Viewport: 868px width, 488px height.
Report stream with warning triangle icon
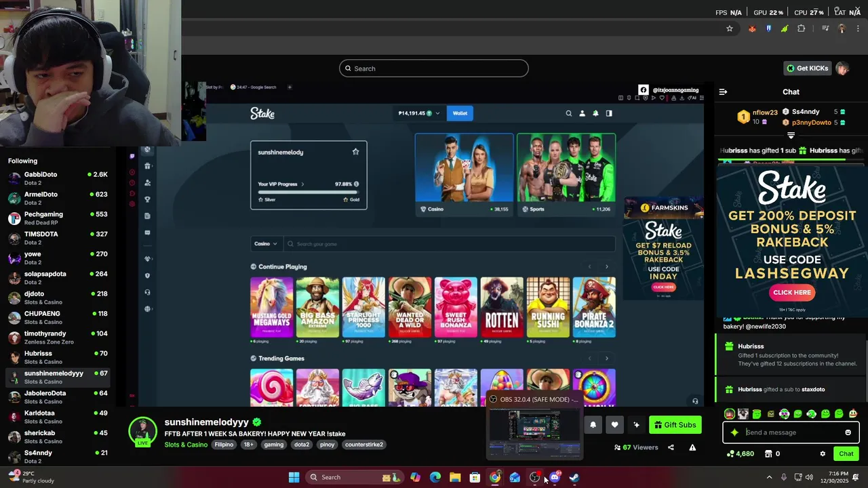[x=692, y=447]
